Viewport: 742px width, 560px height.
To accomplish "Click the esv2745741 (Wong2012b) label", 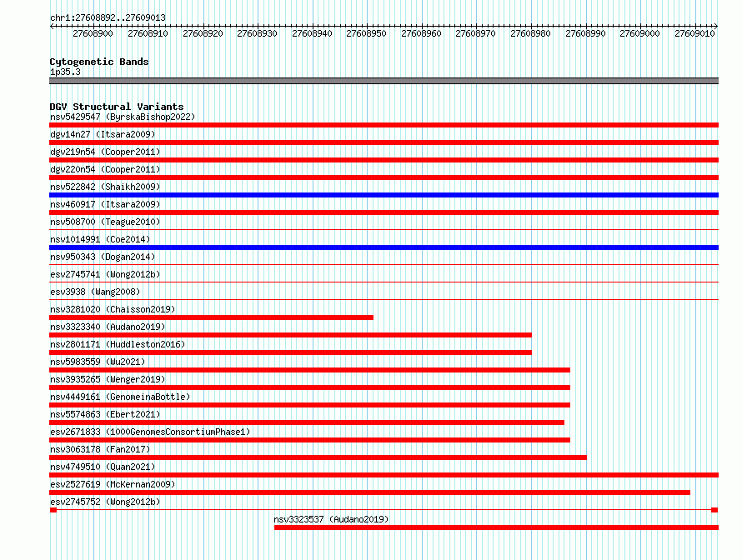I will click(x=105, y=274).
